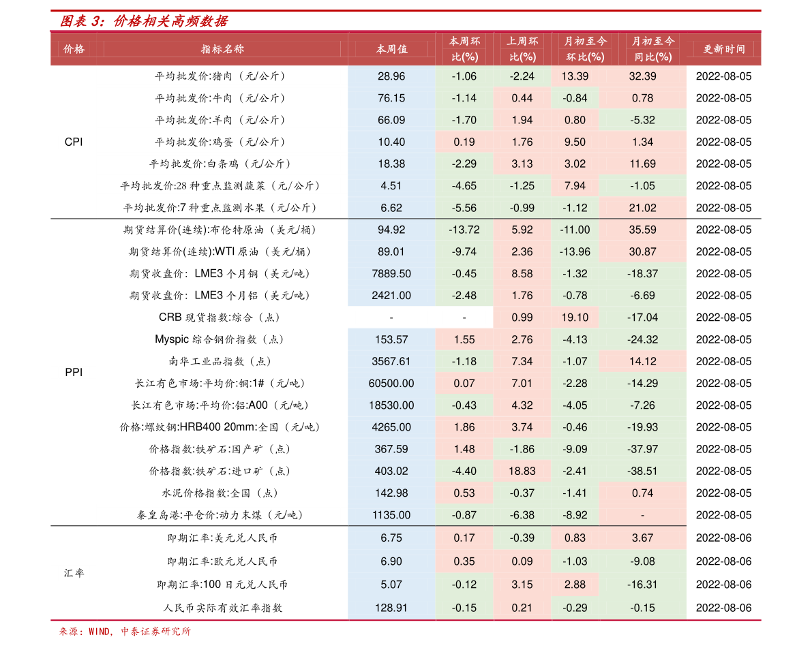812x650 pixels.
Task: Click the Brent weekly change -13.72
Action: [464, 230]
